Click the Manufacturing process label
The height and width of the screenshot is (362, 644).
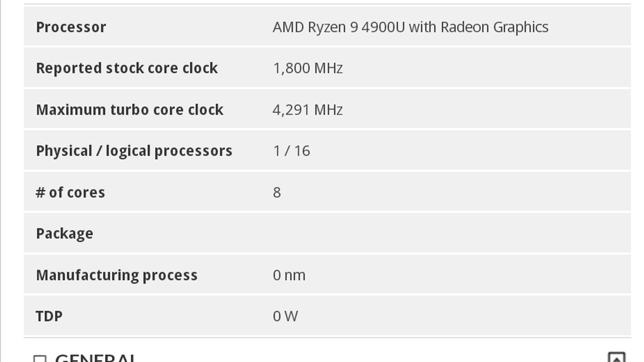117,275
